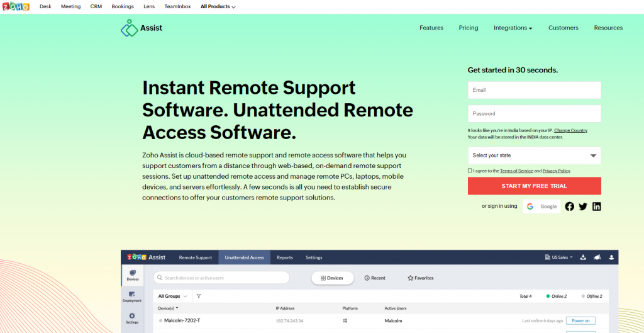Go to the Customers page
Viewport: 644px width, 333px height.
click(563, 28)
